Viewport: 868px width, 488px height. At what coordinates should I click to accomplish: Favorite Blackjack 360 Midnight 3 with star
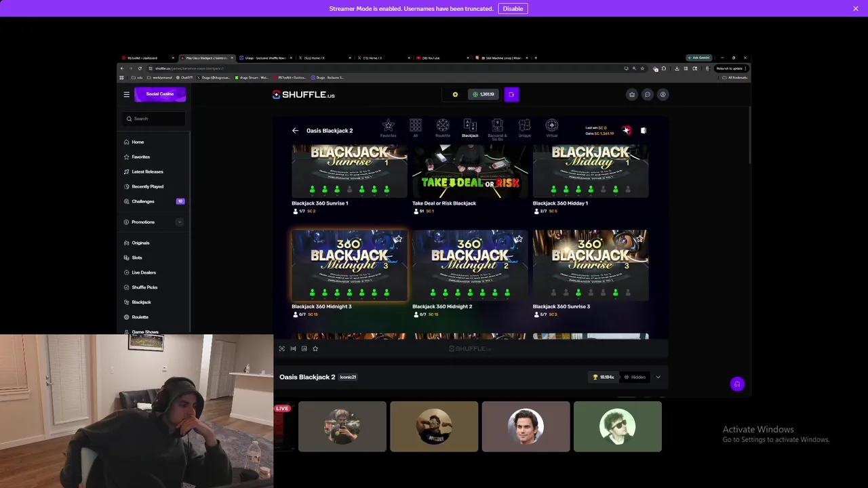[x=398, y=239]
